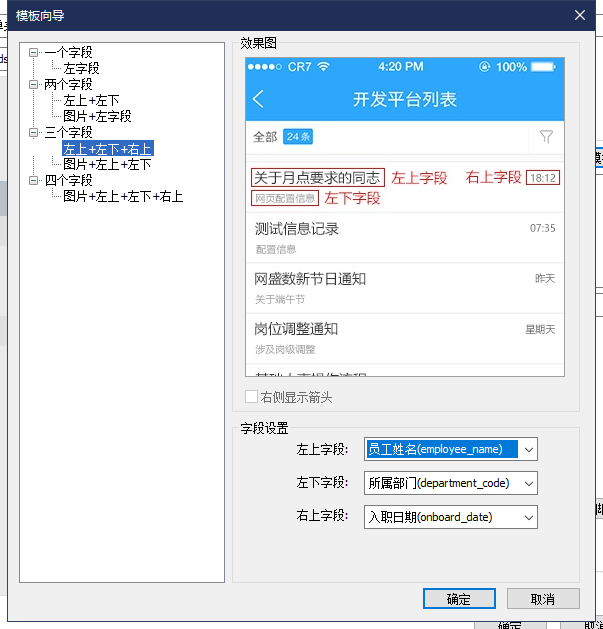Image resolution: width=603 pixels, height=629 pixels.
Task: Click the wifi icon in preview status bar
Action: [323, 67]
